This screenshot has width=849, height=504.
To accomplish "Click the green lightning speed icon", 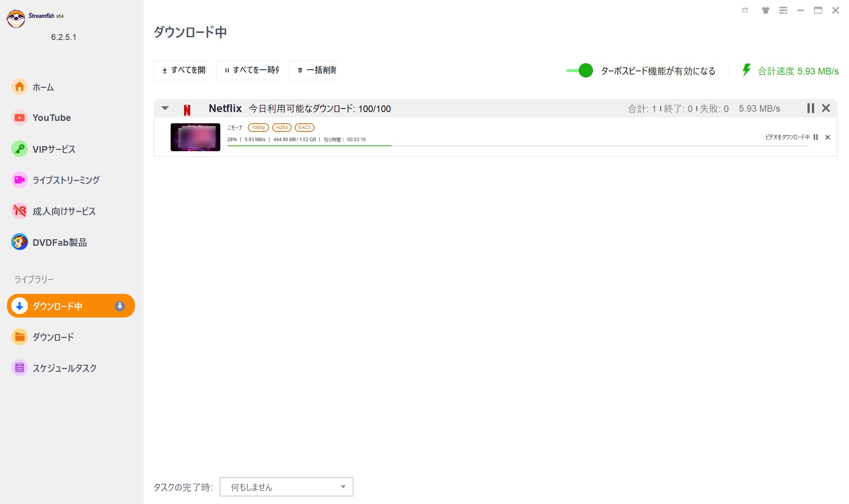I will [x=747, y=70].
